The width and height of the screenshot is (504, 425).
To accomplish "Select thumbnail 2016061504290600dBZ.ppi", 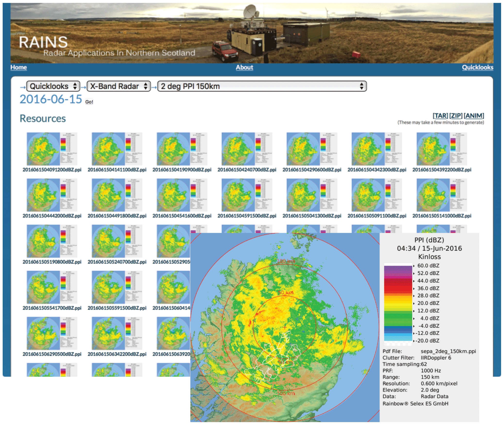I will [x=312, y=149].
